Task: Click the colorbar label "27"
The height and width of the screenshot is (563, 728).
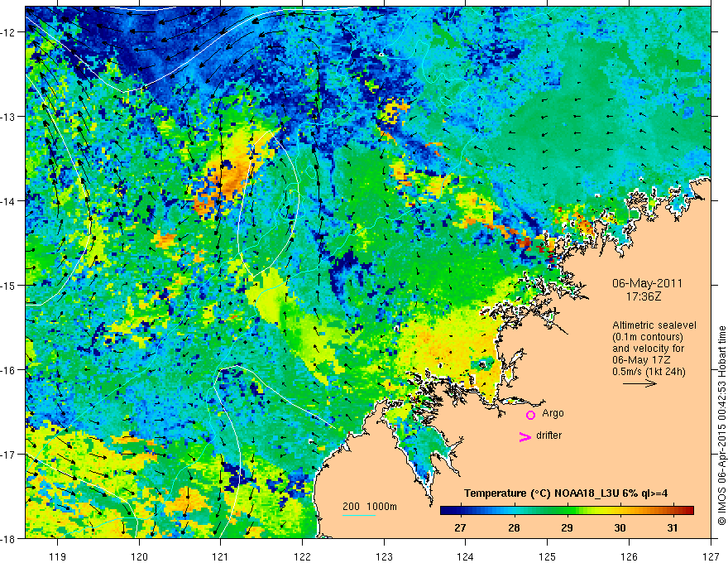Action: 460,527
